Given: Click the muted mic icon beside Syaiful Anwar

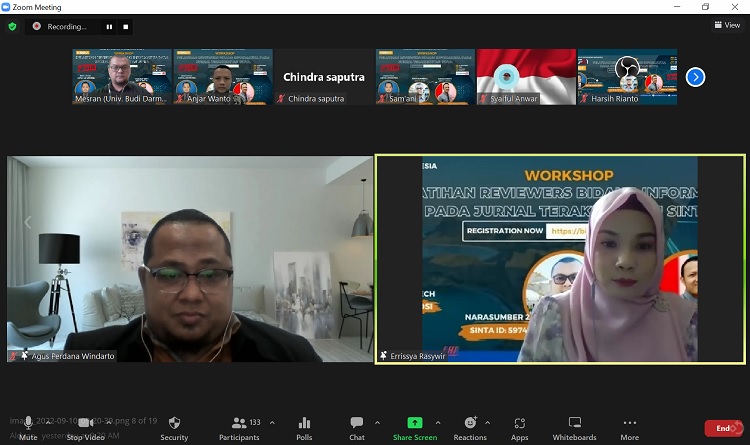Looking at the screenshot, I should point(484,99).
